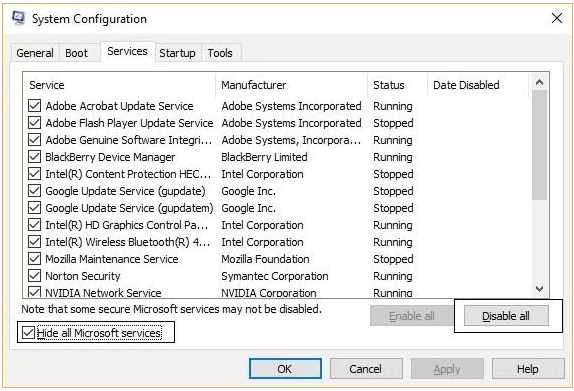574x391 pixels.
Task: Toggle Intel(R) HD Graphics Control Panel checkbox
Action: point(34,225)
